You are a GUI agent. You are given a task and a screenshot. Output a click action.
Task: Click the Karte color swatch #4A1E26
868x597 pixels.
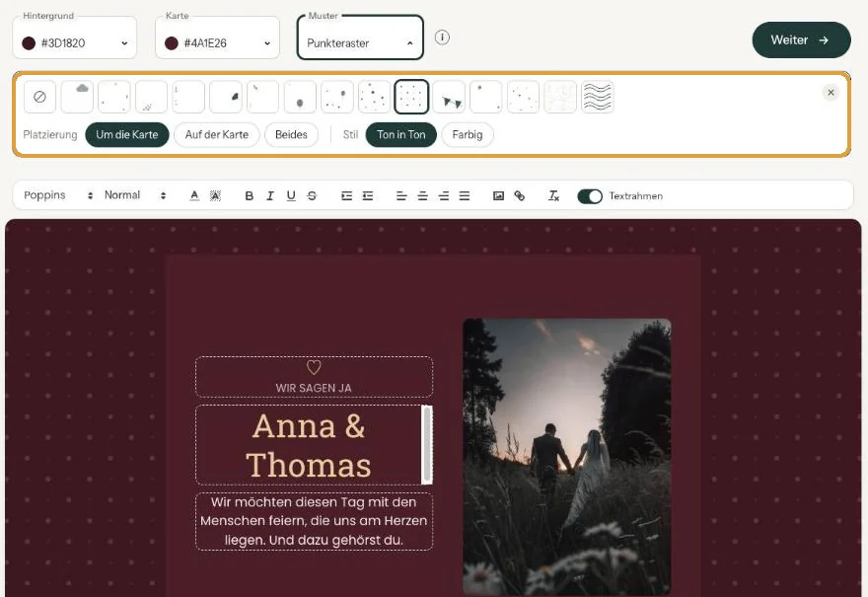point(172,43)
